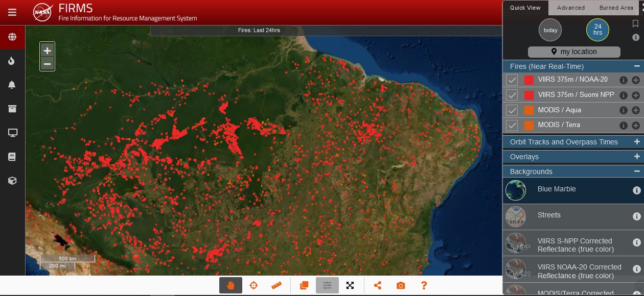Open the bell alerts icon in sidebar
Image resolution: width=644 pixels, height=296 pixels.
pyautogui.click(x=12, y=85)
